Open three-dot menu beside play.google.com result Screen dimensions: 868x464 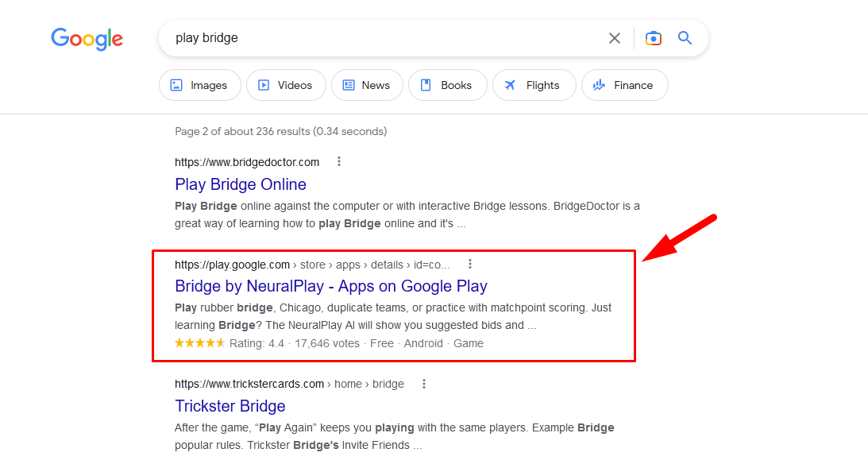click(470, 264)
